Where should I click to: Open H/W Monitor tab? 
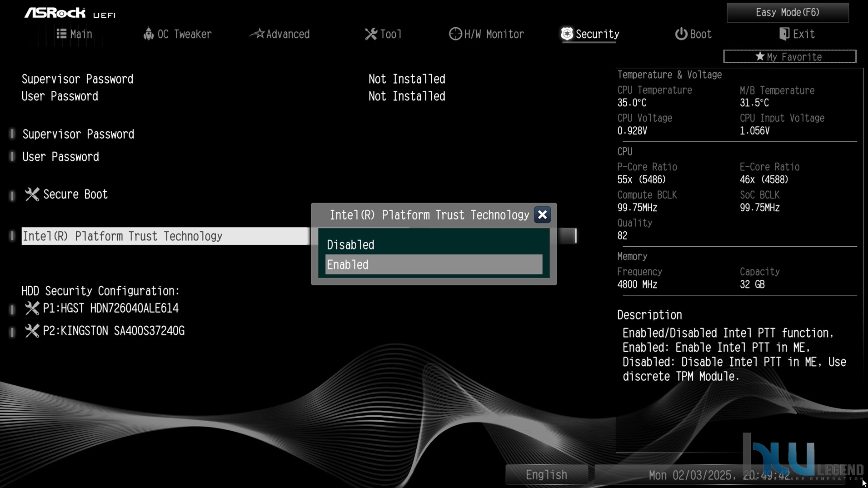click(487, 34)
